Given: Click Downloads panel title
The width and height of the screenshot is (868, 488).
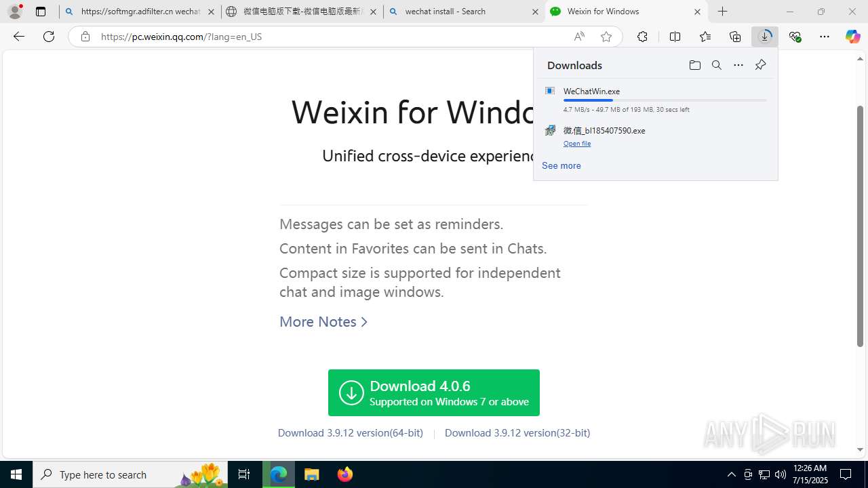Looking at the screenshot, I should [574, 65].
